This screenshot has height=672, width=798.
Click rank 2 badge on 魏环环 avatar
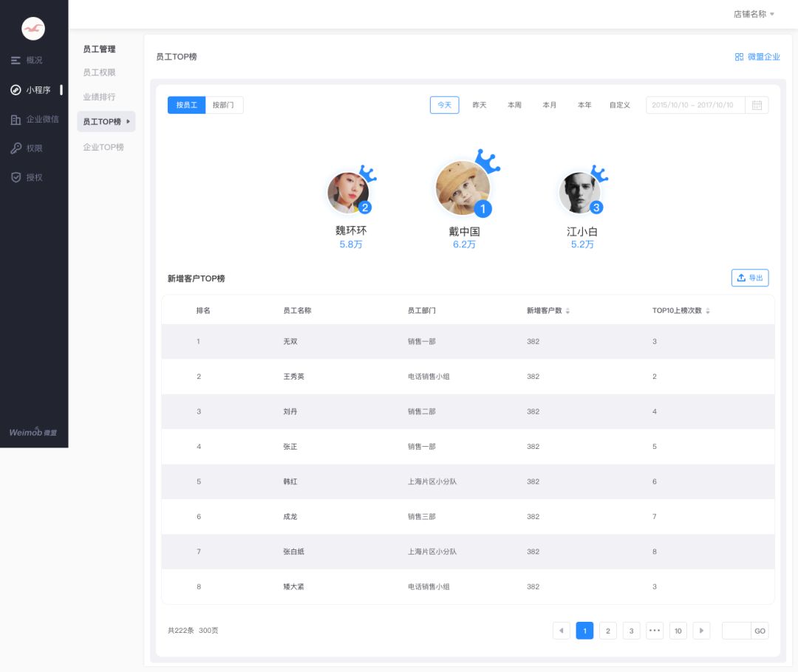(365, 208)
